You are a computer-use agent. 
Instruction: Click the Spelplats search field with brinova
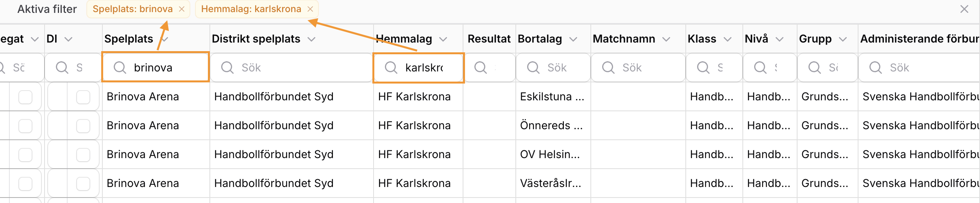156,67
